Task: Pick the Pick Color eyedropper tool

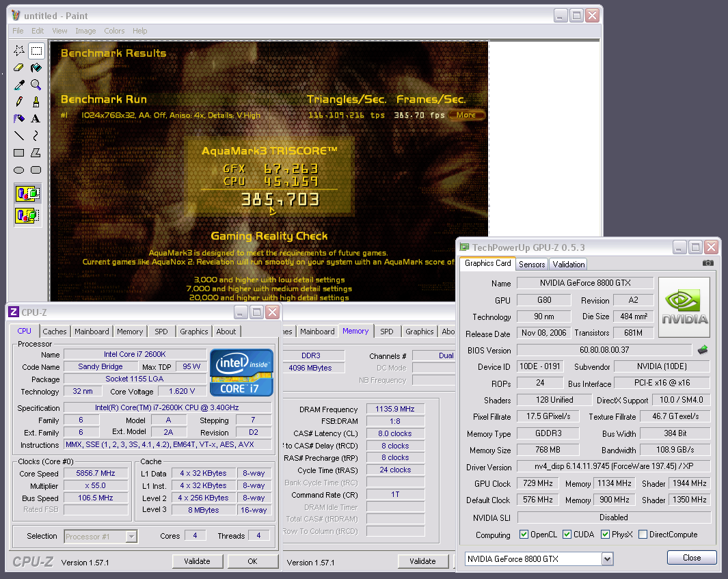Action: tap(19, 85)
